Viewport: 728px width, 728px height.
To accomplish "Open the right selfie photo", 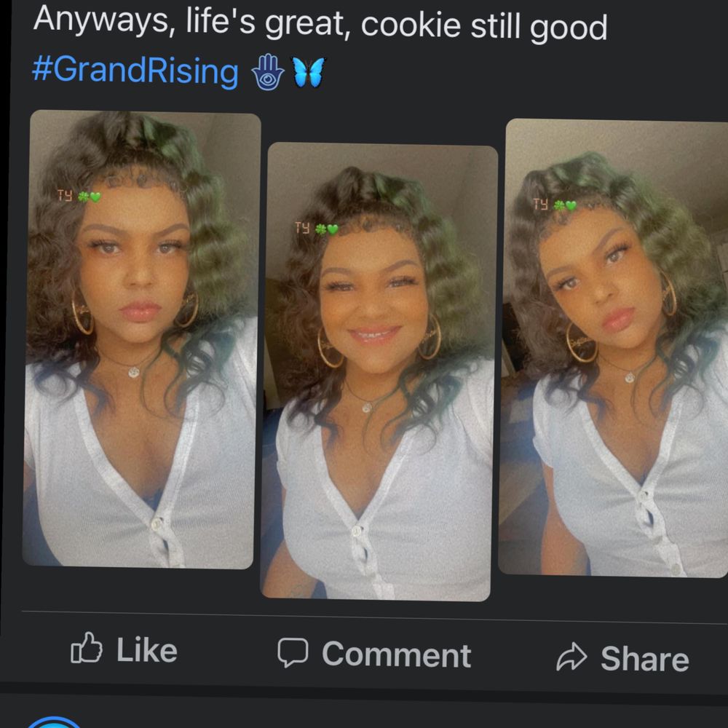I will click(x=614, y=348).
